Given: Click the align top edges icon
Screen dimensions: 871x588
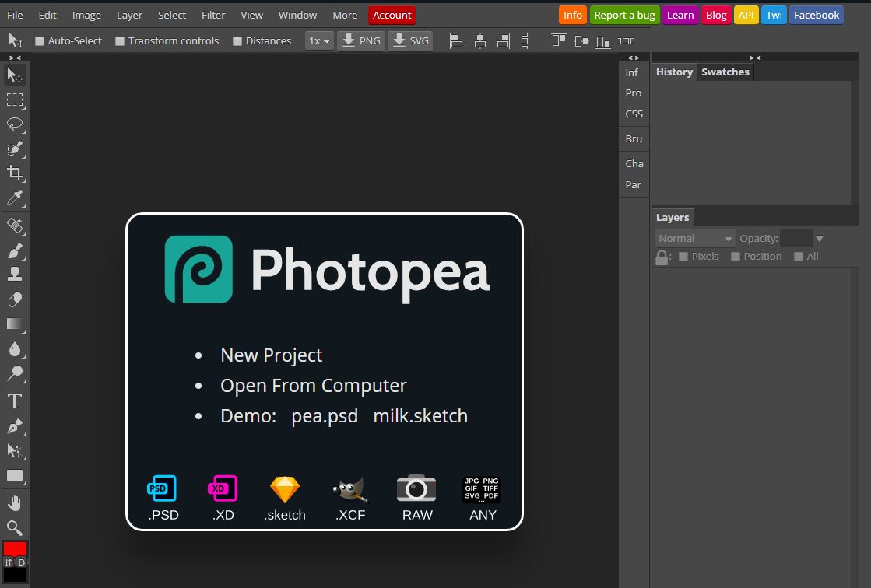Looking at the screenshot, I should click(558, 40).
